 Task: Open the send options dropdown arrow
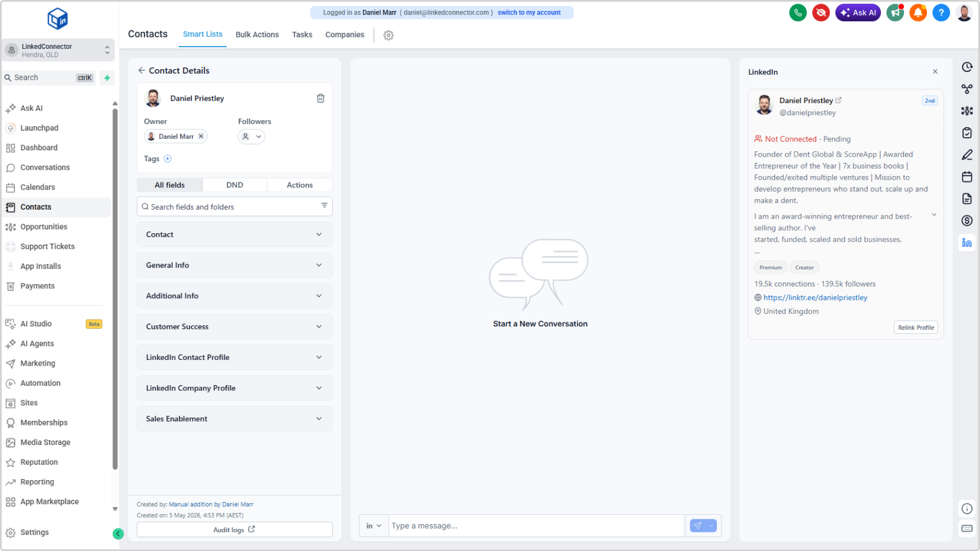tap(712, 526)
